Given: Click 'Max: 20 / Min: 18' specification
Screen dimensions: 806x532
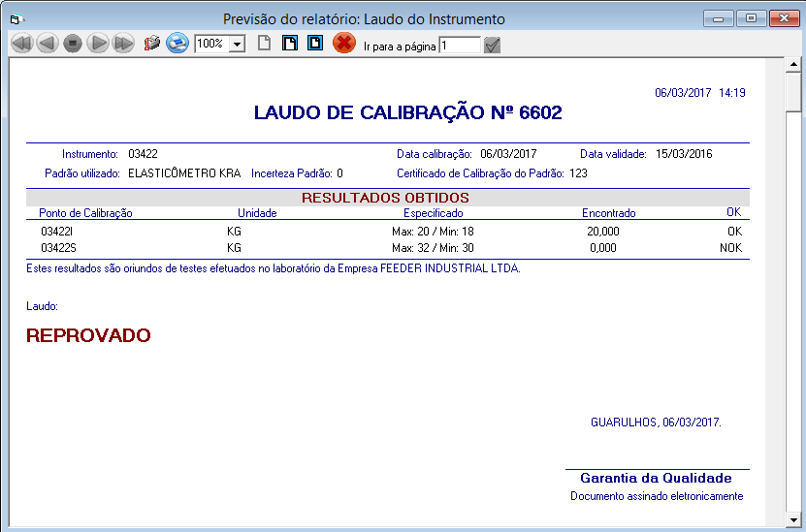Looking at the screenshot, I should 433,232.
